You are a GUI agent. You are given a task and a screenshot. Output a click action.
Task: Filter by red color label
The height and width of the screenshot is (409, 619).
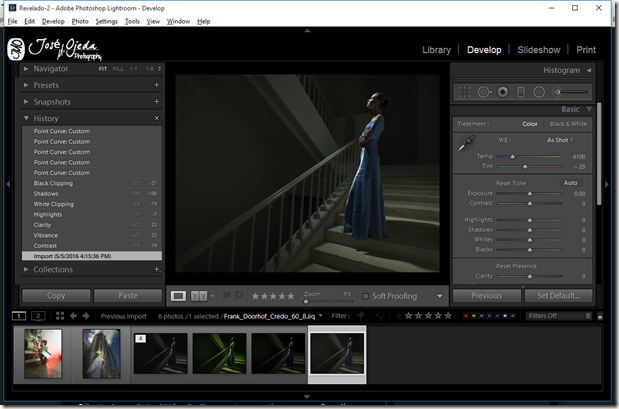click(x=466, y=316)
